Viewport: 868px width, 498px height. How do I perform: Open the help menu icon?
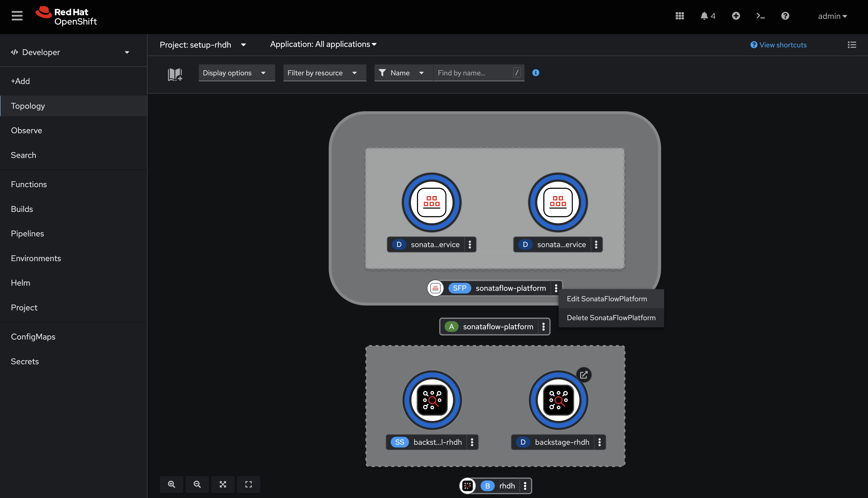click(785, 16)
